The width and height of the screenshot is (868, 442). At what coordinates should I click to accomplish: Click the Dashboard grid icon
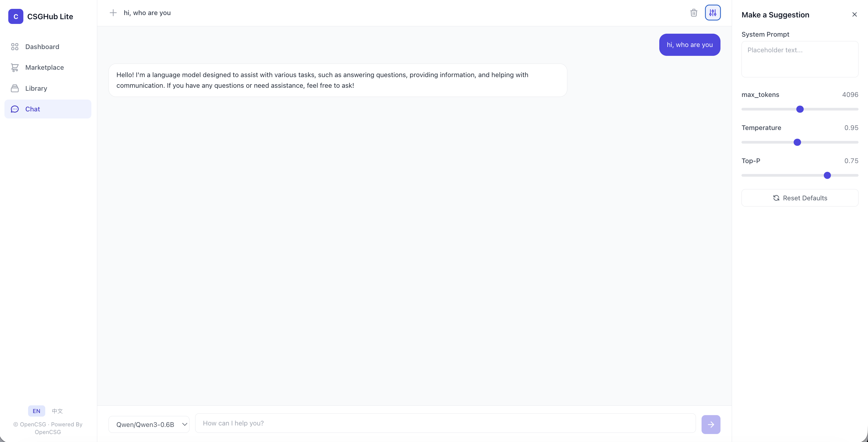[14, 47]
